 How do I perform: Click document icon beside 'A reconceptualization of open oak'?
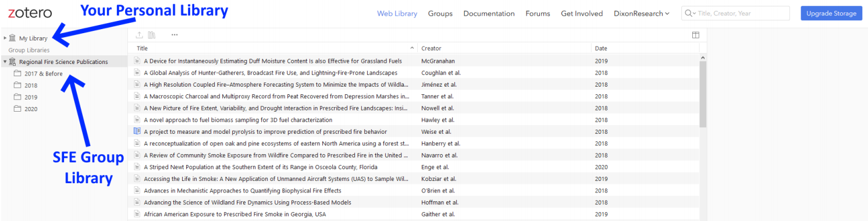(x=137, y=143)
